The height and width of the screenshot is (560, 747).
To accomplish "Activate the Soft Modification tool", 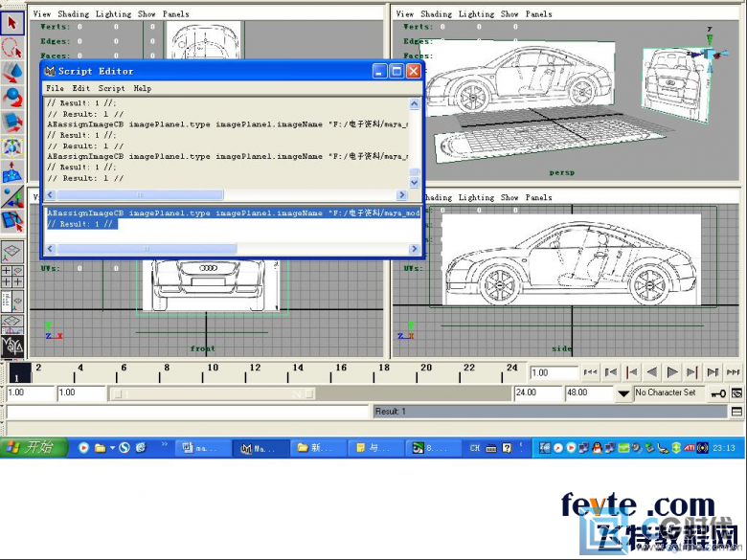I will [x=12, y=172].
